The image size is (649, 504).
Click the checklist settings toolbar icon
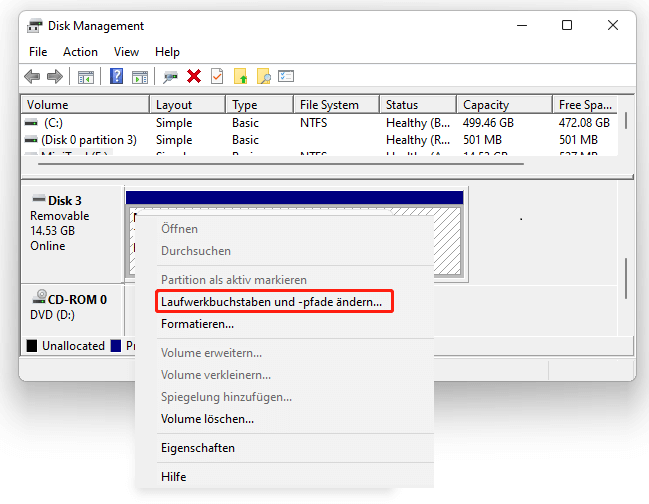286,77
